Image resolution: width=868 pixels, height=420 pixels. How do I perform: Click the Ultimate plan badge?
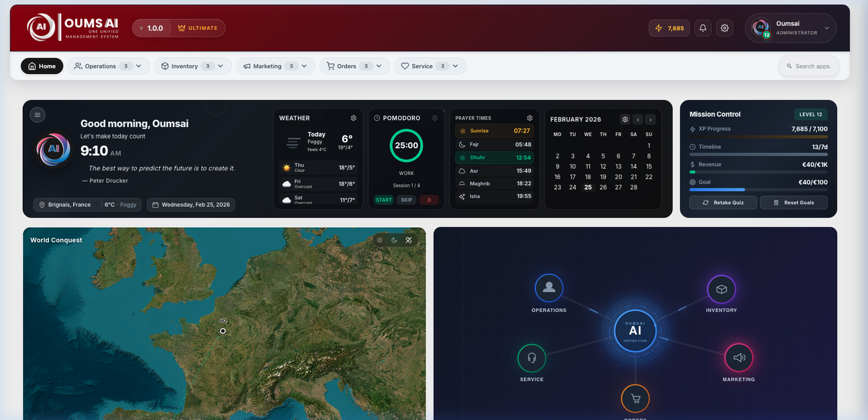(198, 28)
